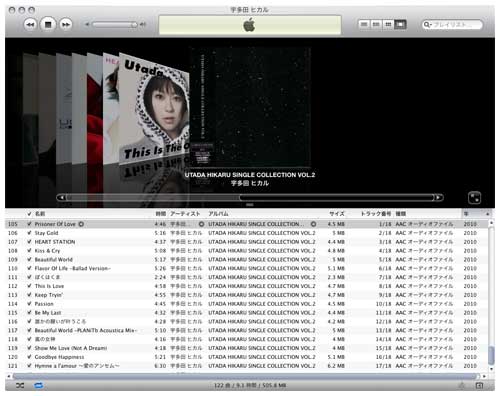Switch to list view icon
The image size is (500, 396).
pyautogui.click(x=364, y=24)
